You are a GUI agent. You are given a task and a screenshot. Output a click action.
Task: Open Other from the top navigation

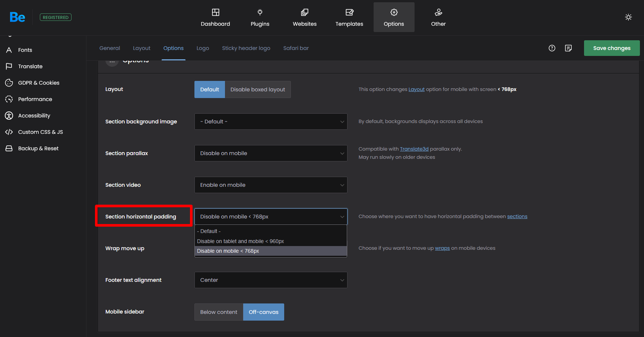438,17
